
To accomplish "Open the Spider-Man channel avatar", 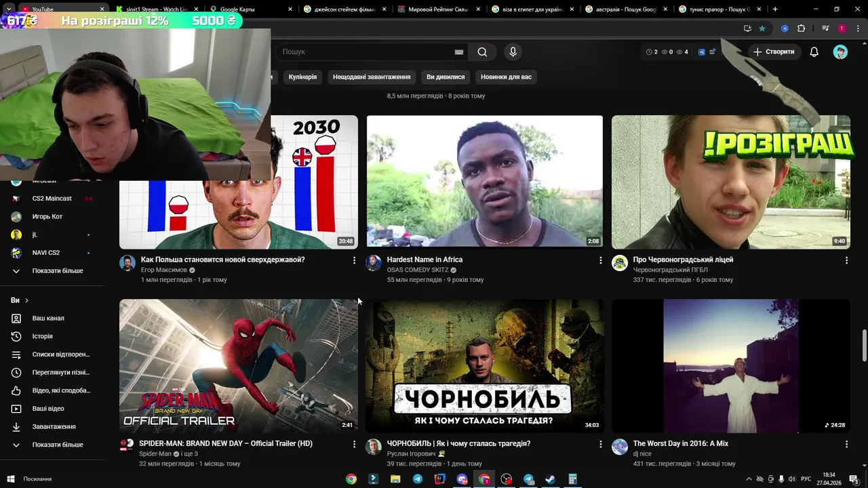I will 127,445.
